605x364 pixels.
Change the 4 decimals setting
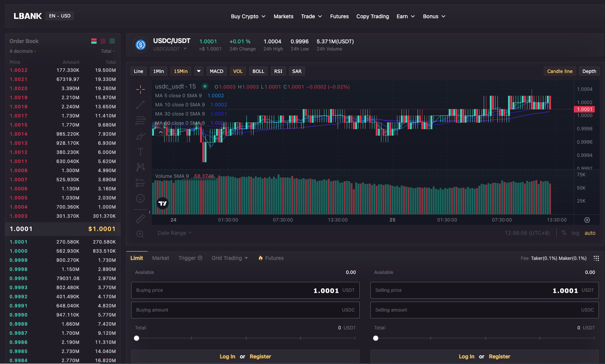23,51
